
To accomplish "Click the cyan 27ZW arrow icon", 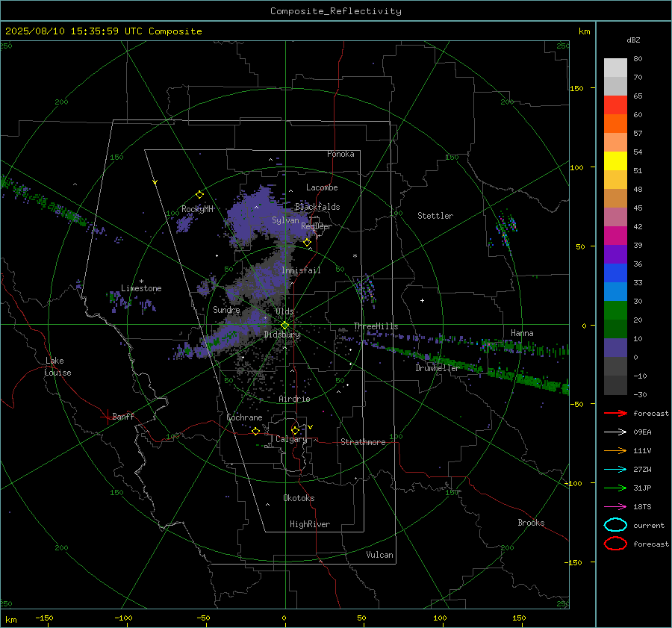I will click(x=615, y=470).
